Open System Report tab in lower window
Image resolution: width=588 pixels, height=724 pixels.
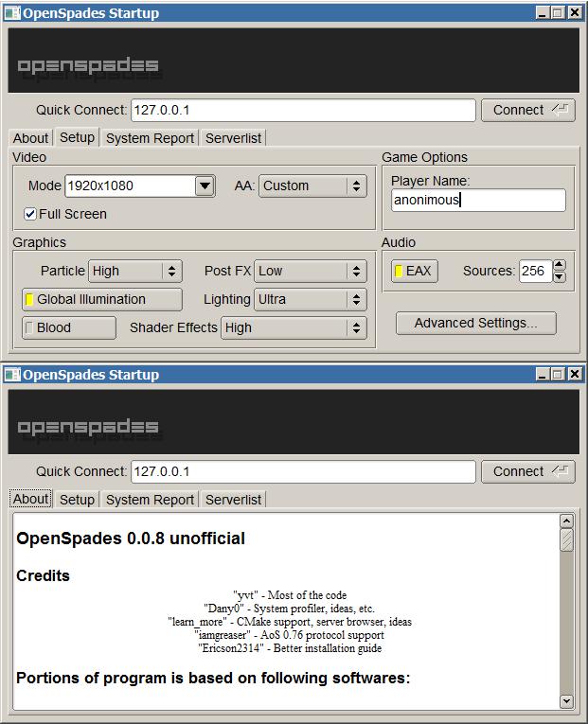[x=151, y=500]
